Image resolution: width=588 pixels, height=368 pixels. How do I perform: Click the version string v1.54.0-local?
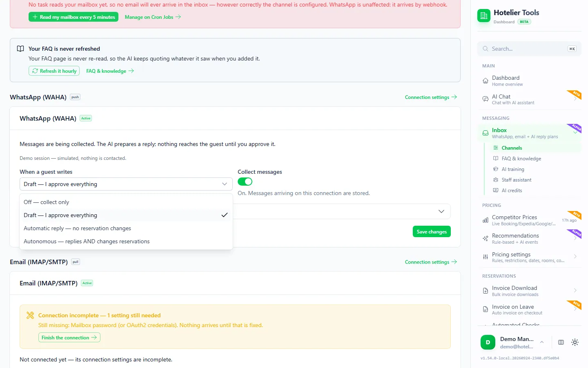click(520, 358)
